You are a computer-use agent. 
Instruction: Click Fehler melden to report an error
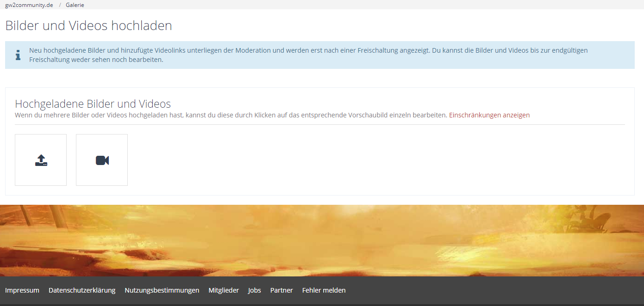324,290
